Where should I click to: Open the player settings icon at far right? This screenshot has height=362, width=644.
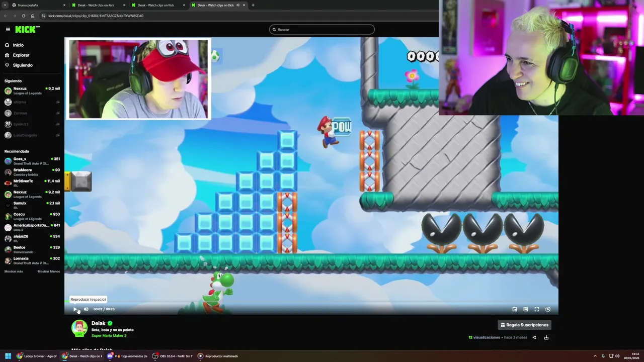(x=548, y=309)
